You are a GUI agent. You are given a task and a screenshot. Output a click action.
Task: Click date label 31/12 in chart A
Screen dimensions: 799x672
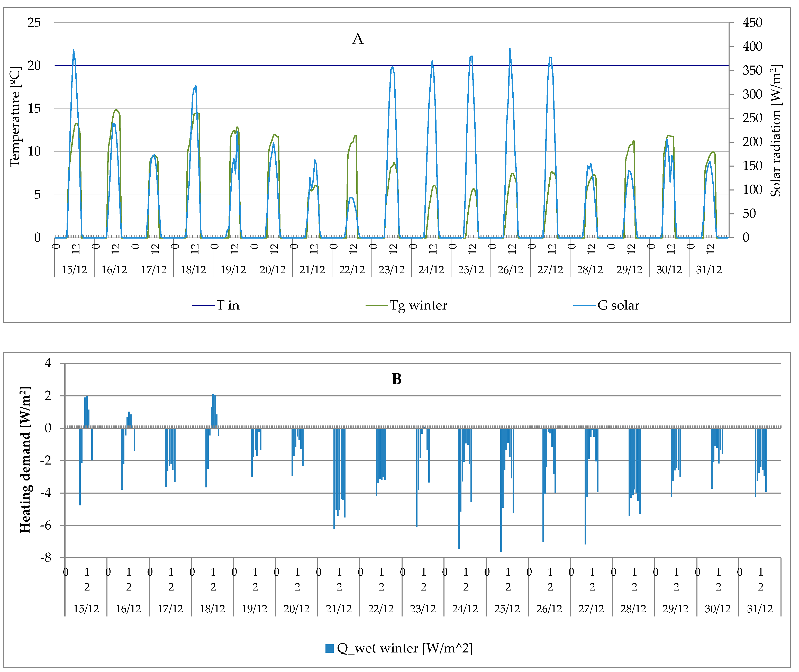709,270
